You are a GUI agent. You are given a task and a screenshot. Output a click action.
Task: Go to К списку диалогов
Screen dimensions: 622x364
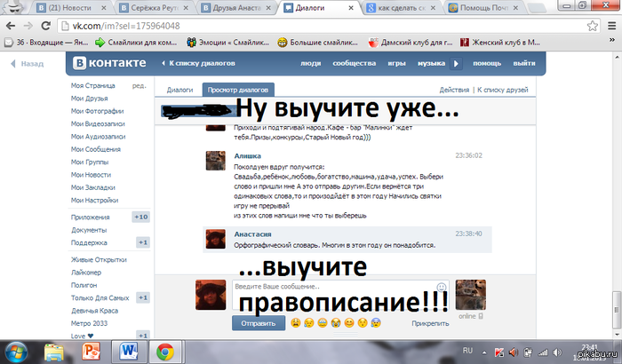click(x=198, y=63)
